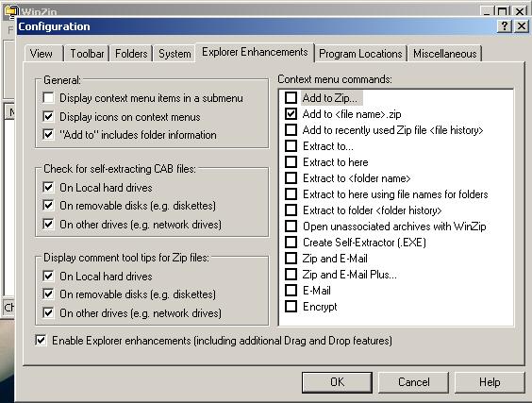The width and height of the screenshot is (532, 403).
Task: Go to the System tab
Action: (x=175, y=54)
